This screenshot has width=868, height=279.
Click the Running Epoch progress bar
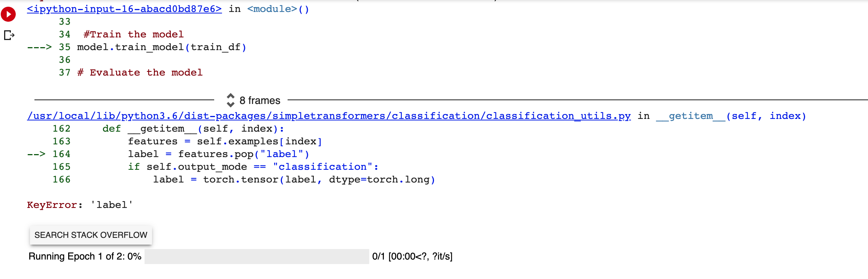[x=257, y=257]
